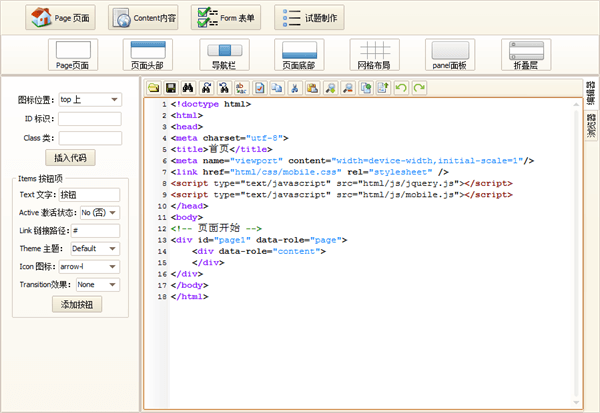Open the Transition效果 dropdown
This screenshot has width=600, height=413.
(x=98, y=284)
